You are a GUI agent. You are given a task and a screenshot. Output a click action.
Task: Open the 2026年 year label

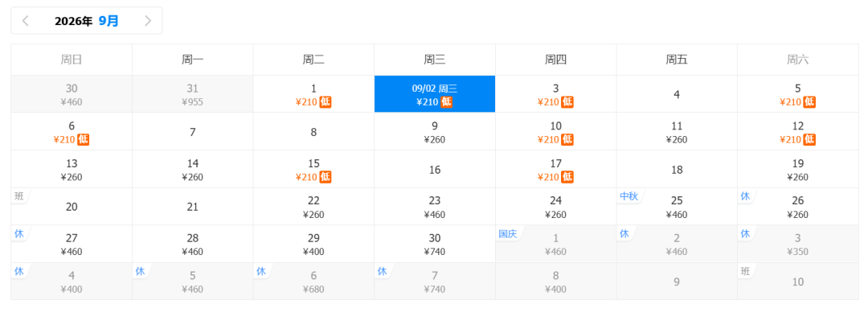(74, 21)
